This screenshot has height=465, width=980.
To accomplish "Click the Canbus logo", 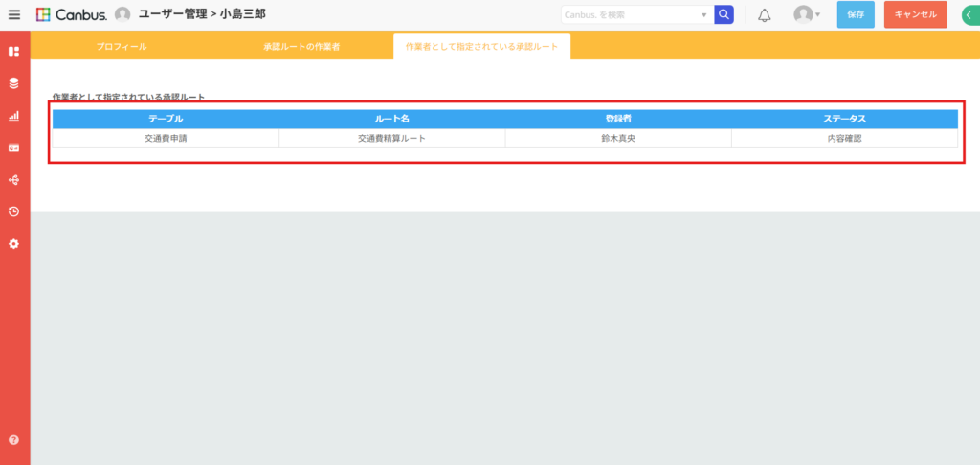I will pyautogui.click(x=71, y=15).
